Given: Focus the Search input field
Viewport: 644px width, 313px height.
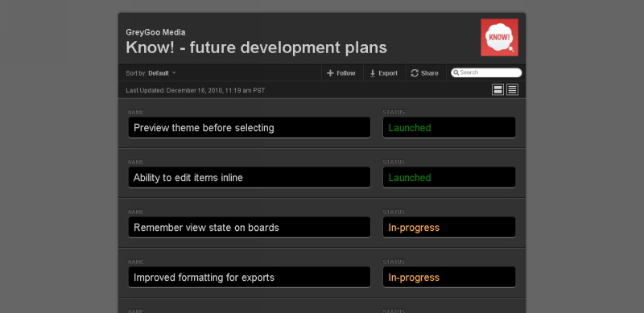Looking at the screenshot, I should (x=486, y=72).
